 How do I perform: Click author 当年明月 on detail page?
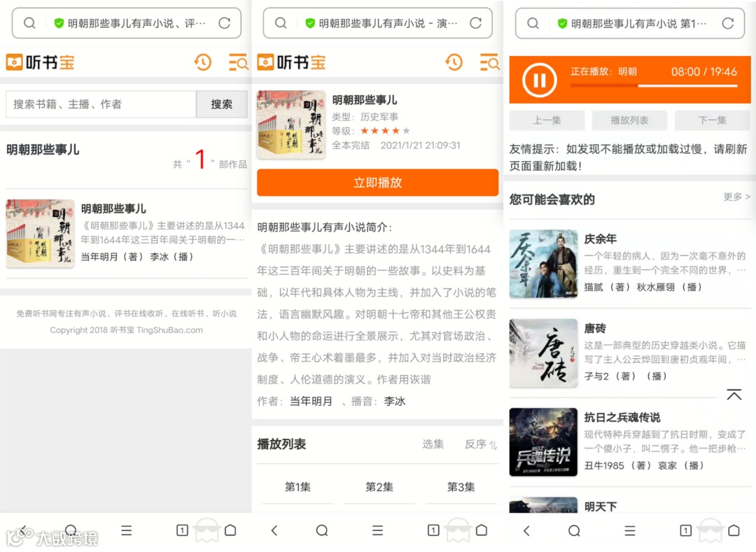(311, 402)
